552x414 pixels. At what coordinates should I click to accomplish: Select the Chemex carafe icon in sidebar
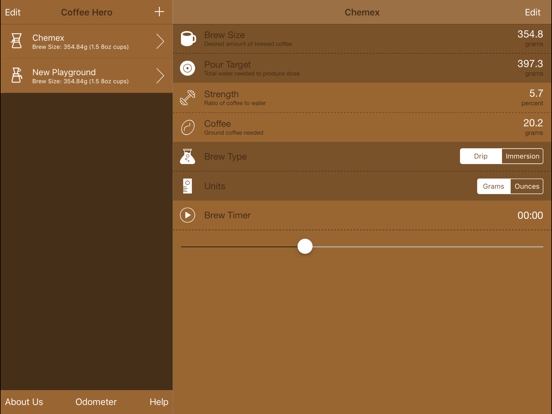16,41
